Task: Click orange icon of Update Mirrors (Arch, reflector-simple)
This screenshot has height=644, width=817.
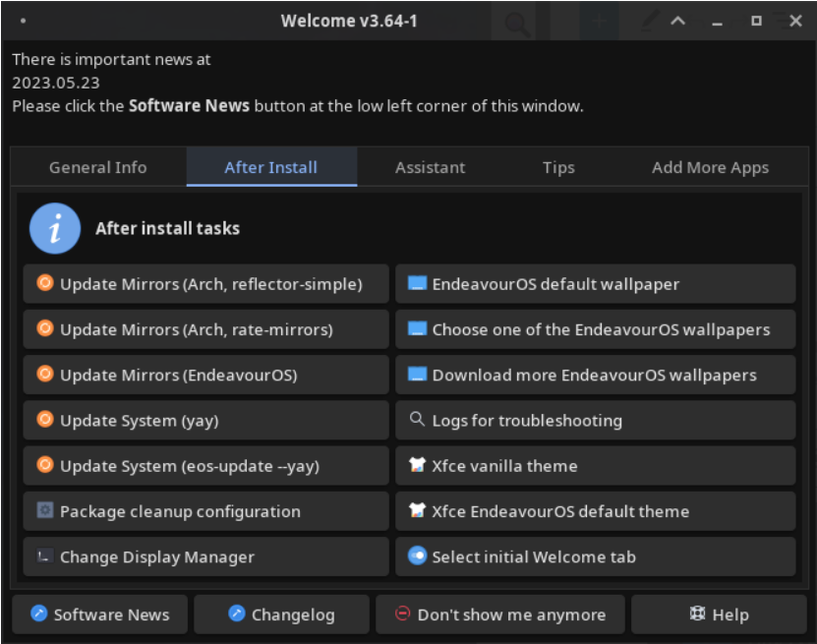Action: pos(45,283)
